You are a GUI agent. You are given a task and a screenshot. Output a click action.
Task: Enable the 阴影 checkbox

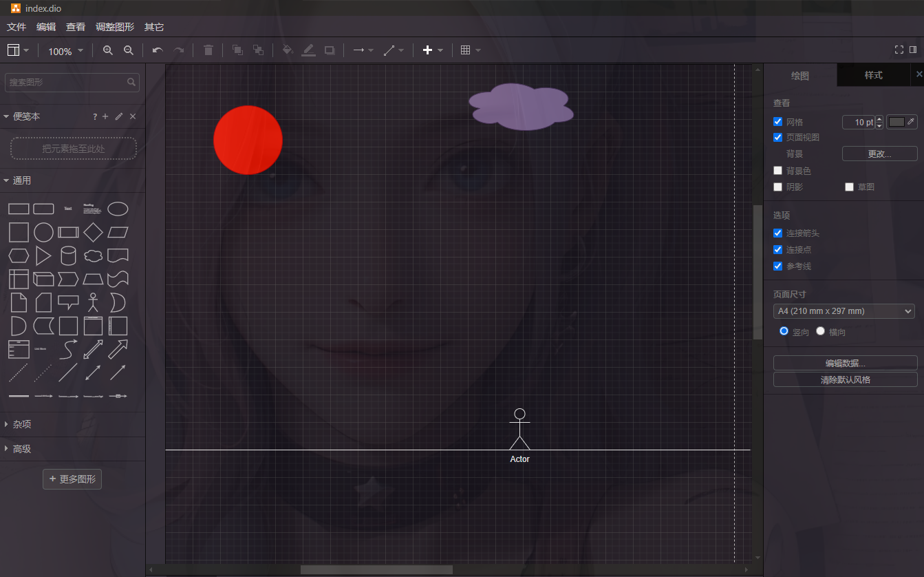click(777, 187)
